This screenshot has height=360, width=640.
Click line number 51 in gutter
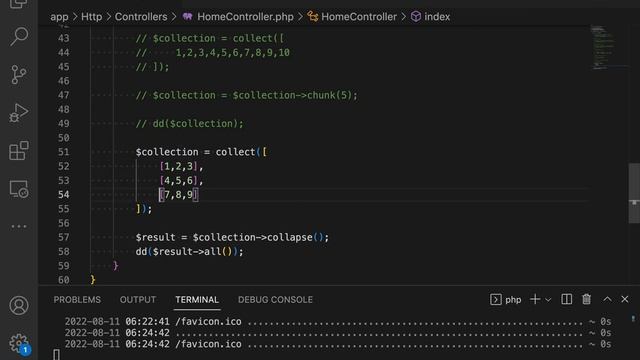click(x=64, y=152)
